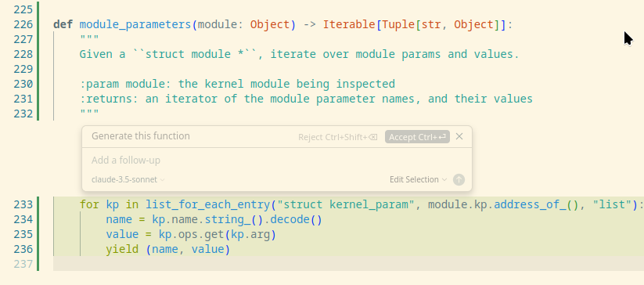The width and height of the screenshot is (644, 285).
Task: Focus the Add a follow-up input field
Action: pos(277,160)
